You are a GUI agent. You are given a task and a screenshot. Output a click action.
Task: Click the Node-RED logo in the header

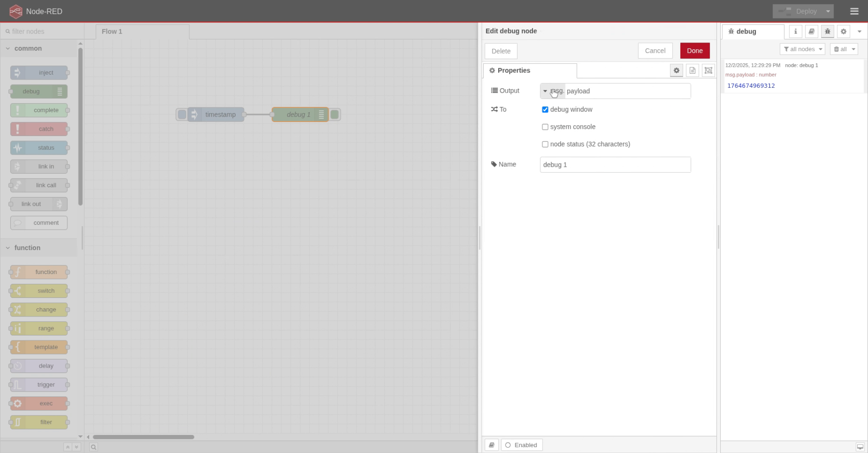click(16, 11)
